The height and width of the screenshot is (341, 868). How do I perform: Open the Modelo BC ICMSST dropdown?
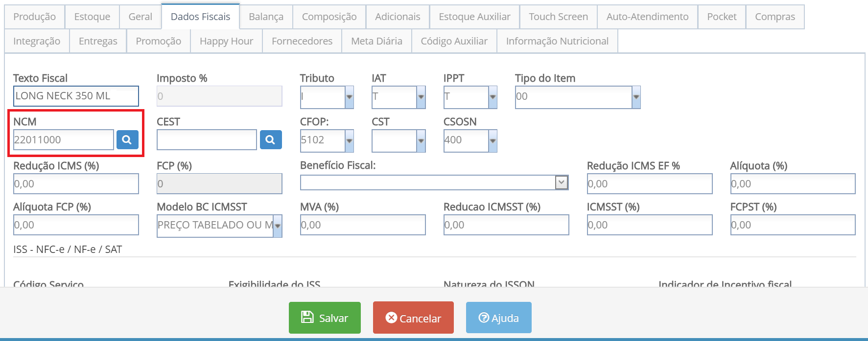278,226
